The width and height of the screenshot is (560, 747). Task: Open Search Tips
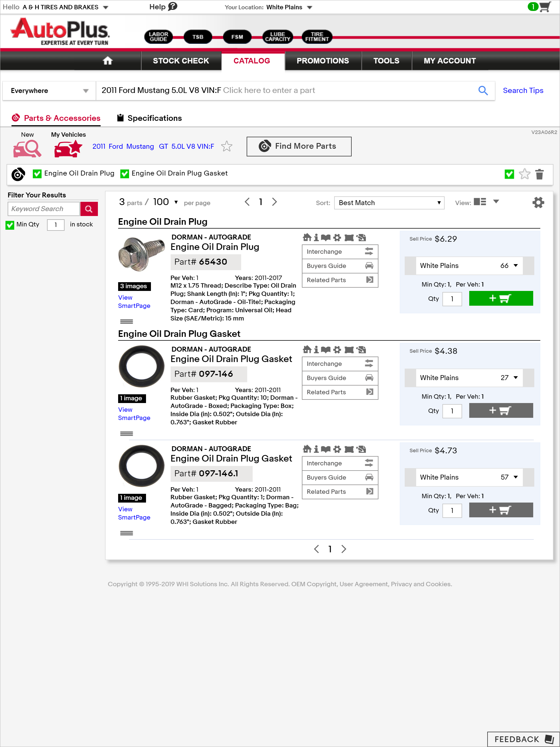523,91
